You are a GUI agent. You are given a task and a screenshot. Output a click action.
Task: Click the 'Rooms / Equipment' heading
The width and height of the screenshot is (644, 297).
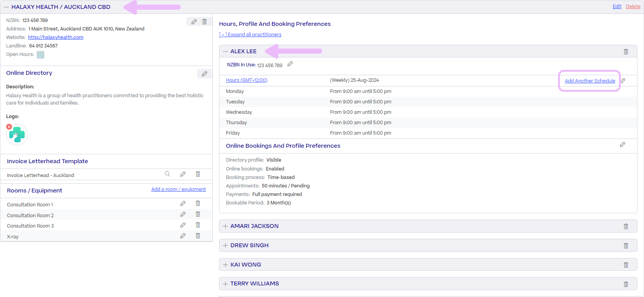(34, 191)
